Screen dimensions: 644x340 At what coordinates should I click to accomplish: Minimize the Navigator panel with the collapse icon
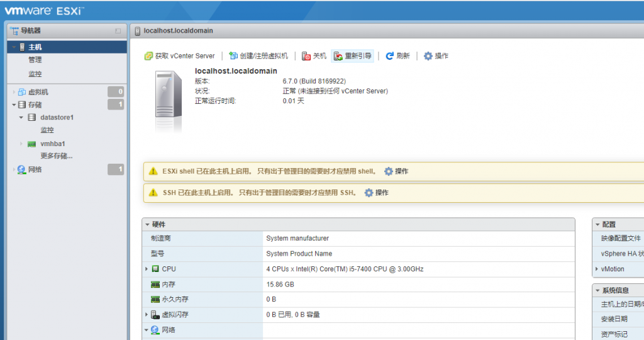[118, 31]
